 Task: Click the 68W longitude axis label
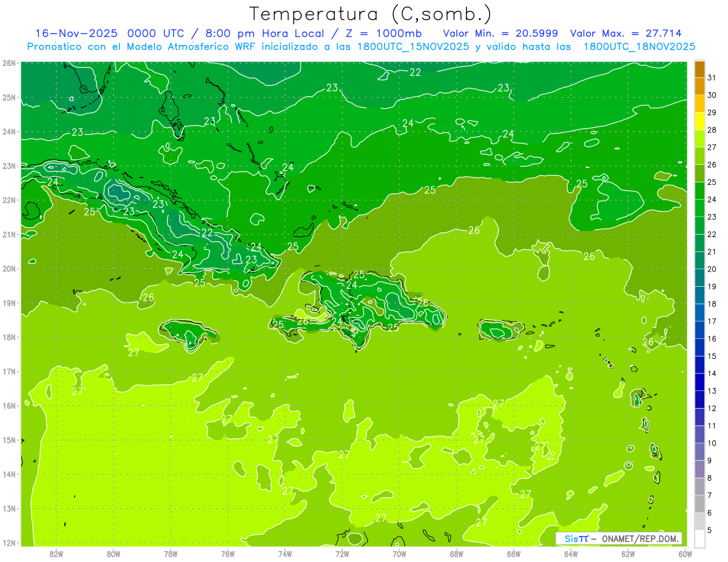click(457, 553)
